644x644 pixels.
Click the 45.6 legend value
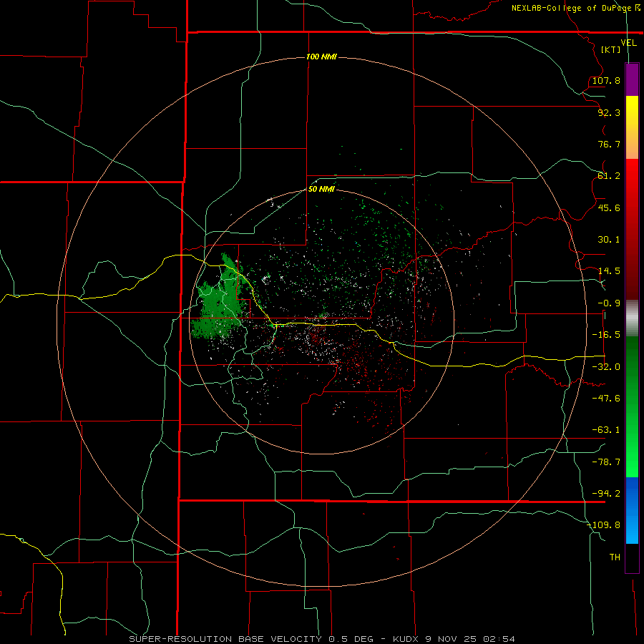[x=609, y=208]
